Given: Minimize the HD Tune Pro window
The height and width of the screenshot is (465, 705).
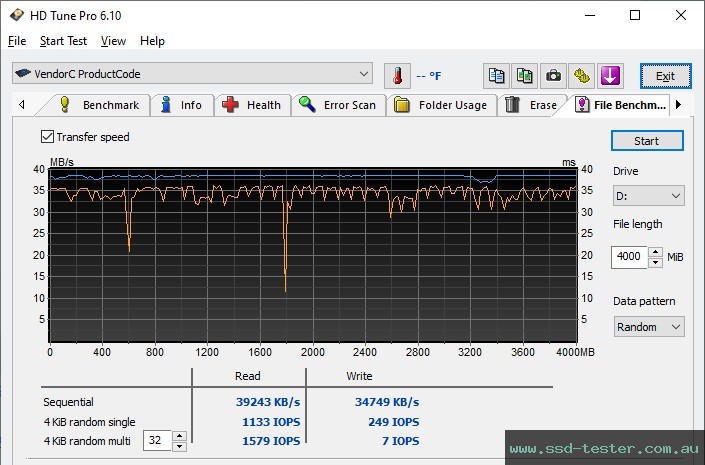Looking at the screenshot, I should tap(590, 15).
